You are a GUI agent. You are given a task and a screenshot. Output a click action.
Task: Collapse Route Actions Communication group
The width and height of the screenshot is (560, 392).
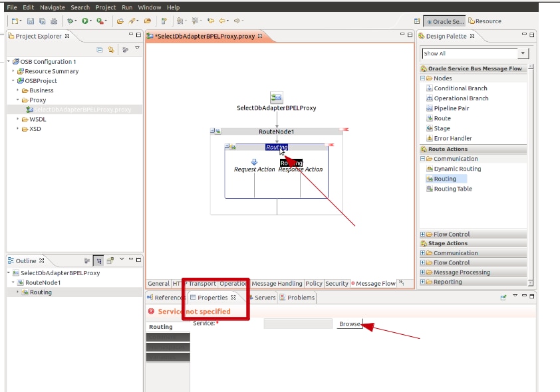(422, 159)
